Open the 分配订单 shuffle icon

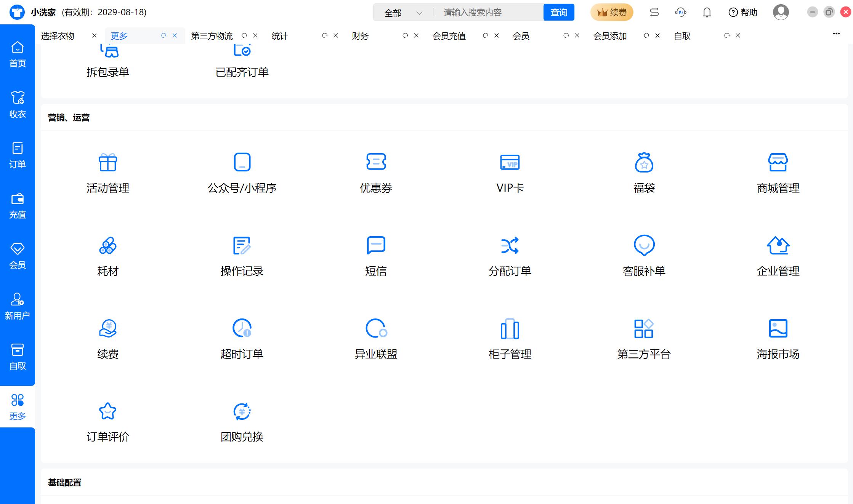tap(510, 245)
